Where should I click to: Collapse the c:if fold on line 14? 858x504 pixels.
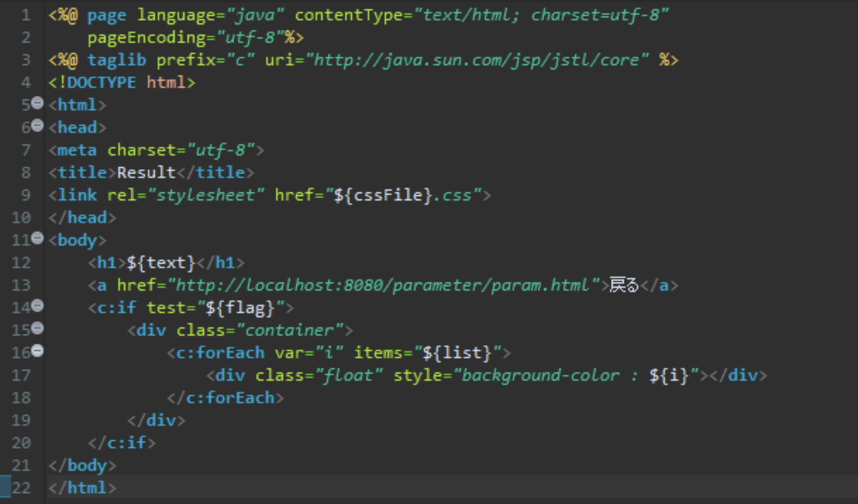(x=38, y=306)
